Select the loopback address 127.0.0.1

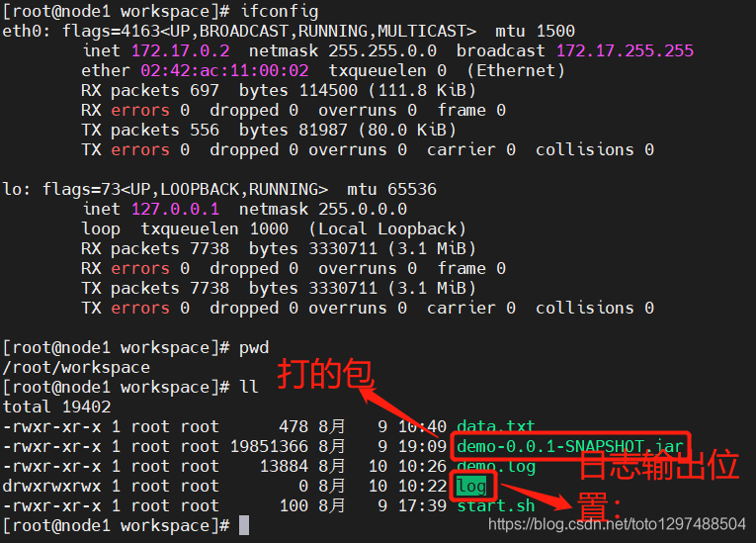click(176, 209)
